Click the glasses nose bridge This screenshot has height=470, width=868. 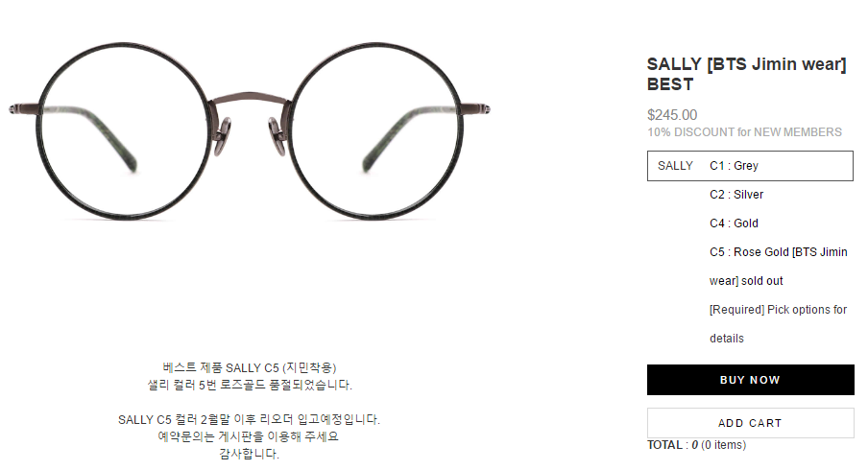pos(250,99)
